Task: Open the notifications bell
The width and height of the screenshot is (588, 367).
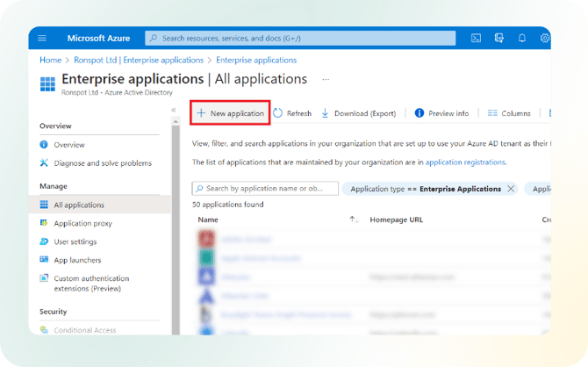Action: tap(521, 38)
